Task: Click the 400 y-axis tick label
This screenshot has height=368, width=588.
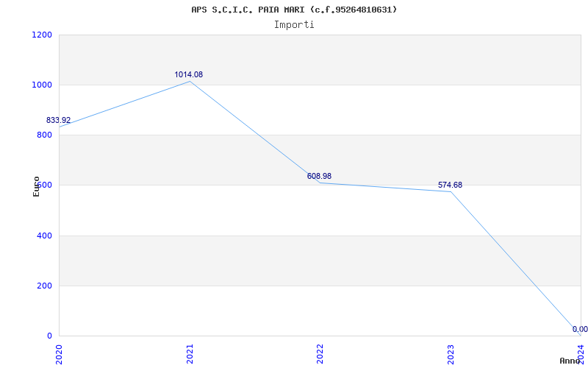Action: pos(44,236)
